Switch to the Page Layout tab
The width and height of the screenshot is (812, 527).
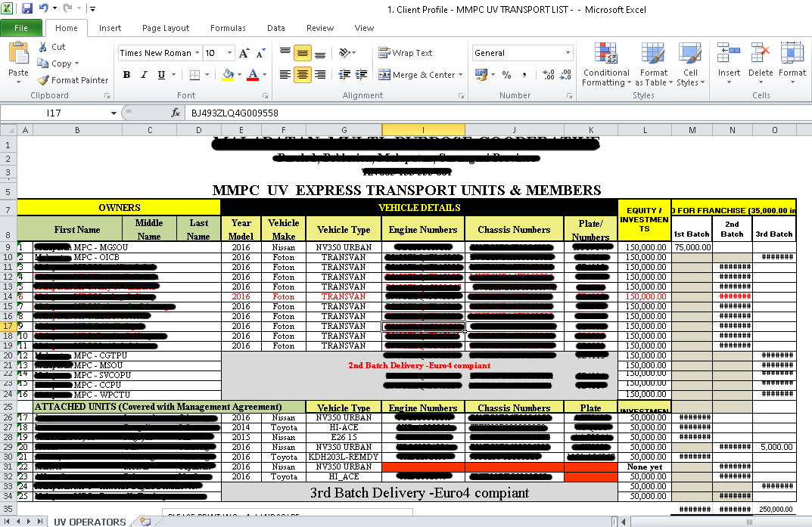(166, 28)
